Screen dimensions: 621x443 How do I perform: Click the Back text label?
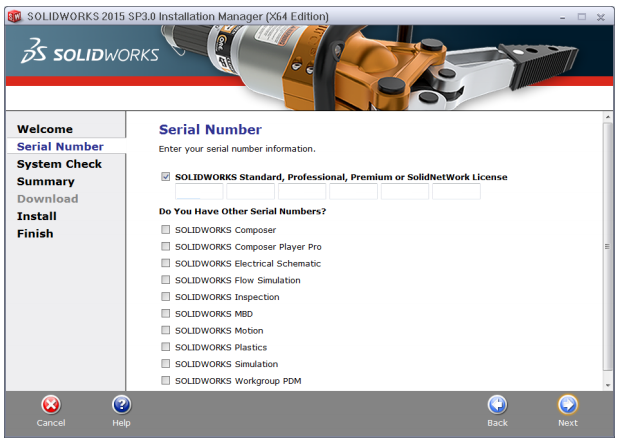pyautogui.click(x=497, y=423)
